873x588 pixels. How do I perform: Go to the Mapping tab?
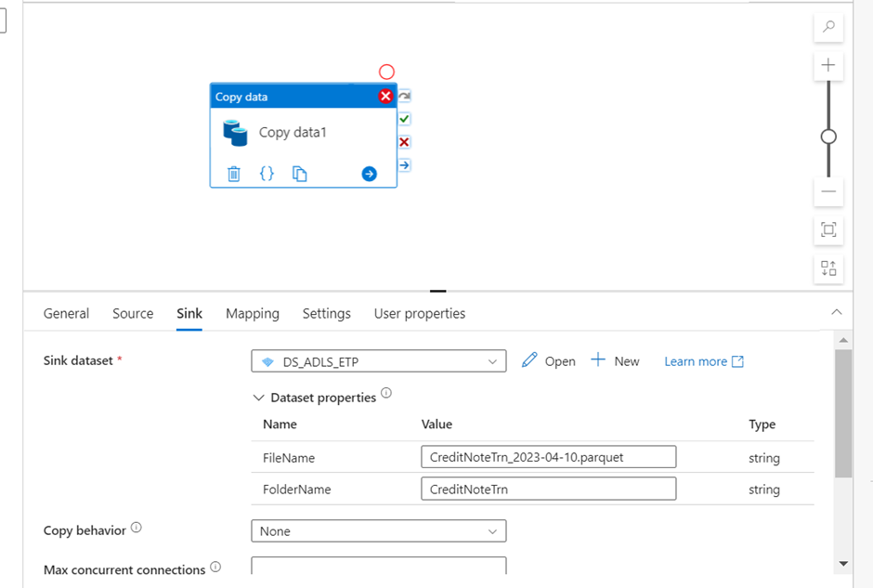pyautogui.click(x=253, y=313)
